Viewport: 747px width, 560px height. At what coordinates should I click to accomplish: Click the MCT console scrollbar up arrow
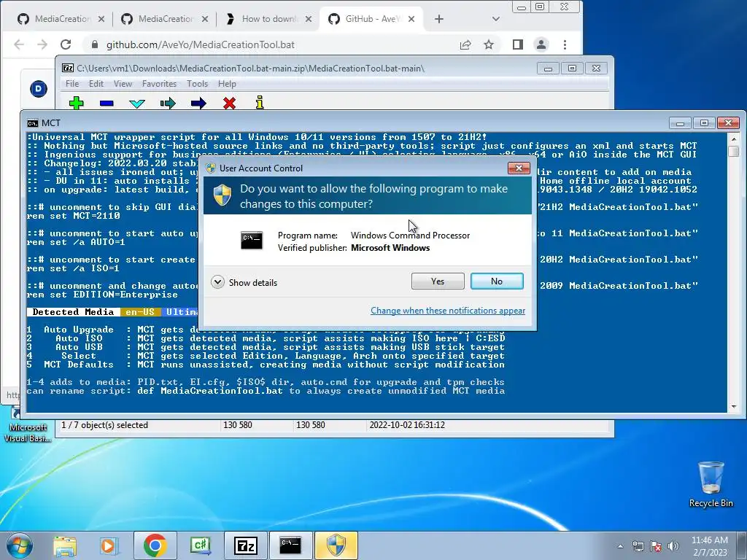[734, 139]
